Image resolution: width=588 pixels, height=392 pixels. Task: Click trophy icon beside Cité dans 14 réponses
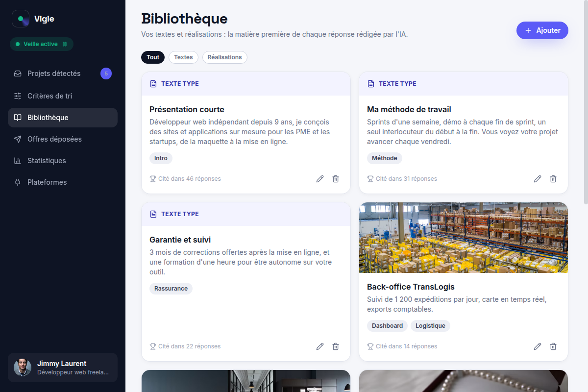click(x=370, y=346)
